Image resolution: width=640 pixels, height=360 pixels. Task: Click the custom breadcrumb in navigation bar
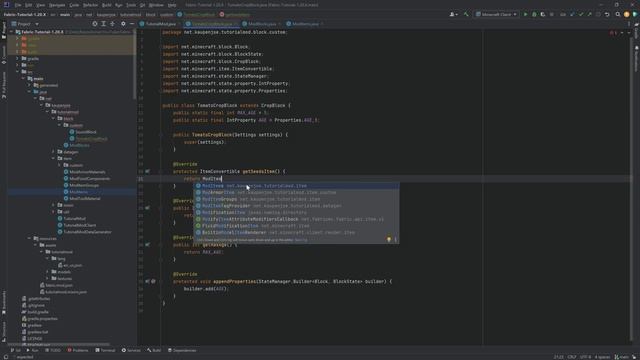click(x=167, y=15)
